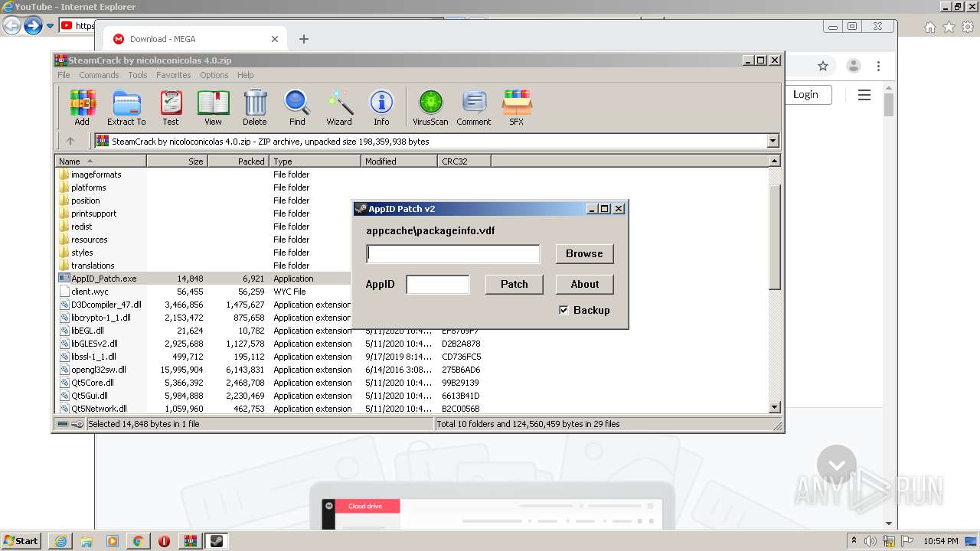The width and height of the screenshot is (980, 551).
Task: Bookmark page with star icon in browser
Action: pyautogui.click(x=823, y=66)
